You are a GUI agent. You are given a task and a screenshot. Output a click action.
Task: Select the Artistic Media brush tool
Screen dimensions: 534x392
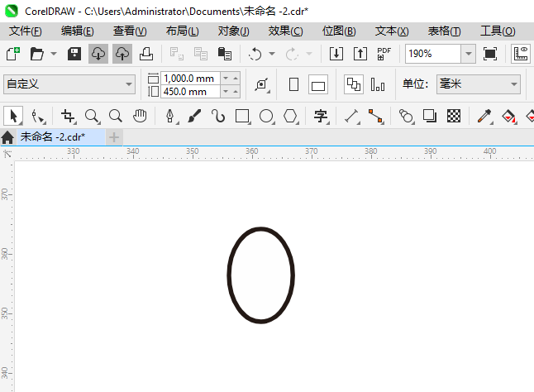(194, 116)
